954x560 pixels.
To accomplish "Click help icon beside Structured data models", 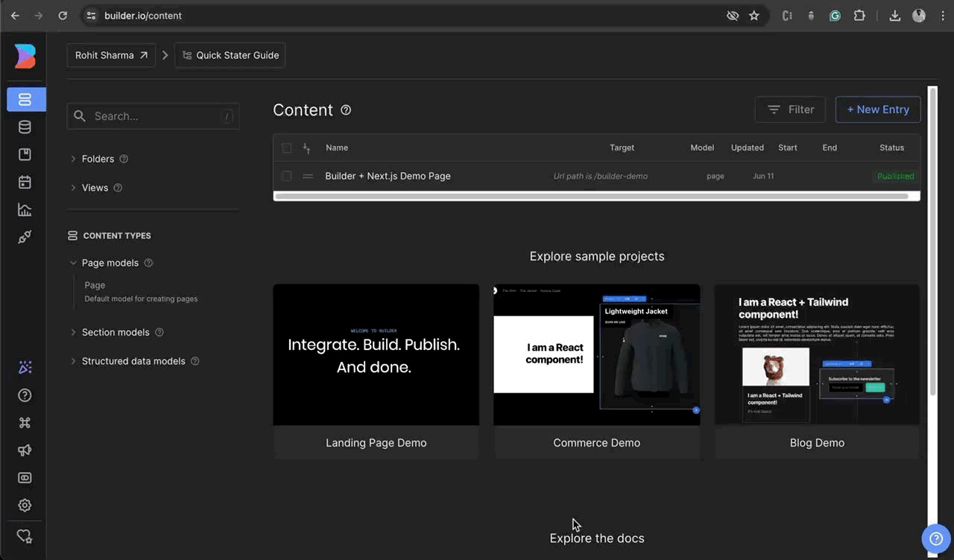I will coord(195,361).
